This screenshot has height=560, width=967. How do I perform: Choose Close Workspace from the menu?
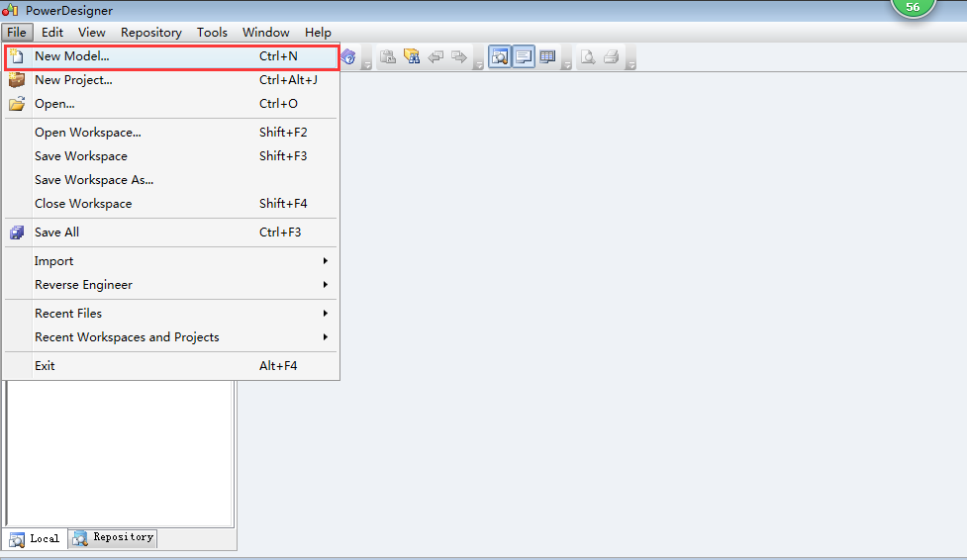pos(172,204)
